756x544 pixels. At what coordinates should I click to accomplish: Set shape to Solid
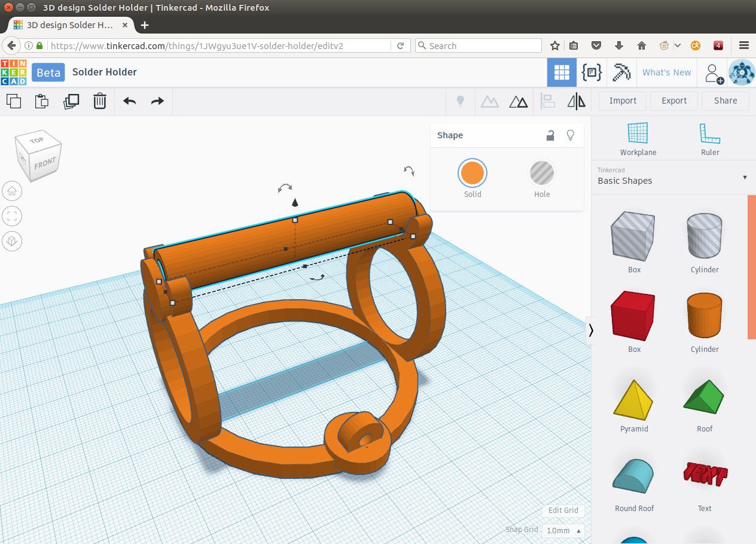472,174
